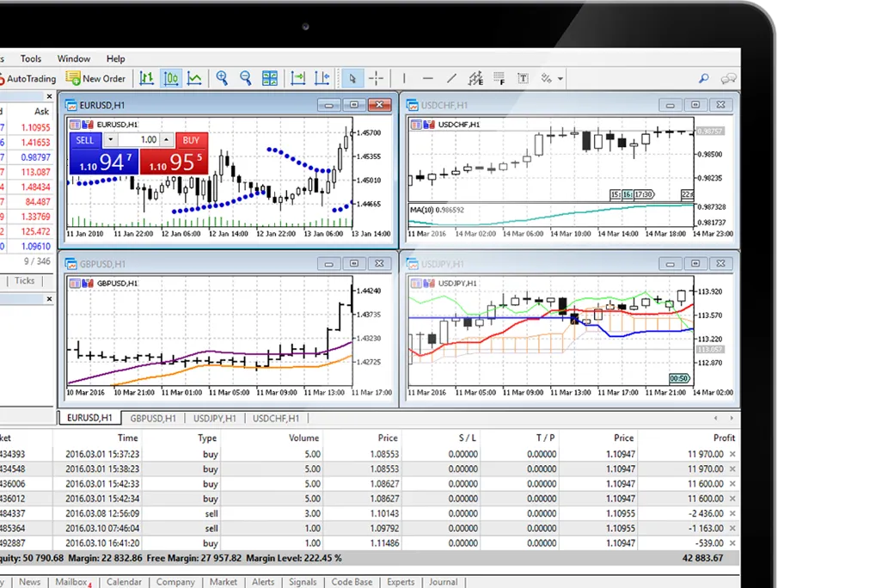The width and height of the screenshot is (882, 588).
Task: Close the Market Watch panel
Action: pos(50,97)
